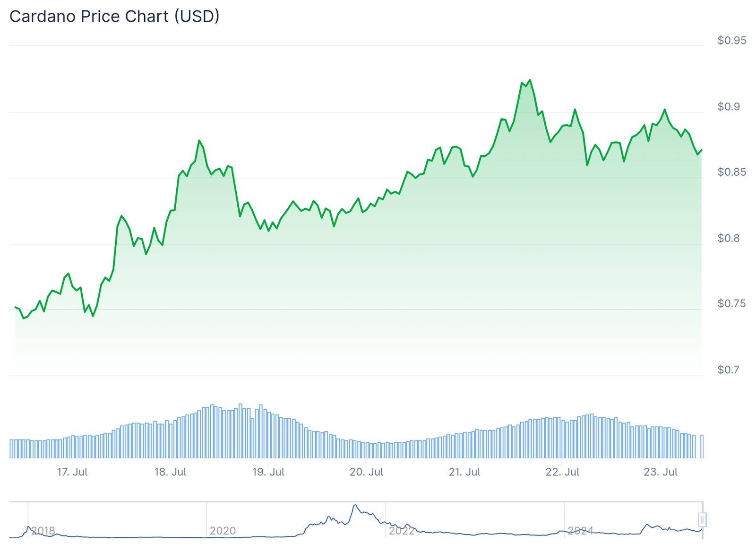Select the $0.85 price axis label
Screen dimensions: 756x552
tap(731, 172)
